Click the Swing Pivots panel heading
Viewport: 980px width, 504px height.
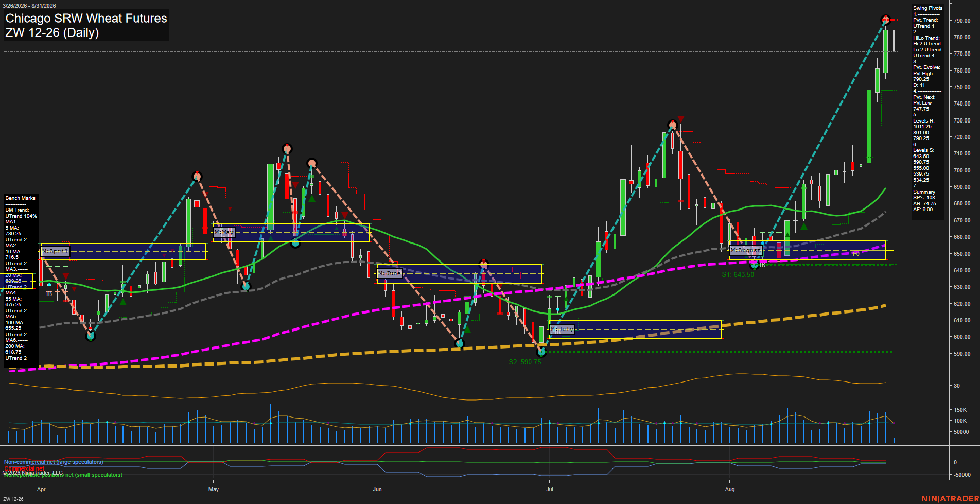927,8
